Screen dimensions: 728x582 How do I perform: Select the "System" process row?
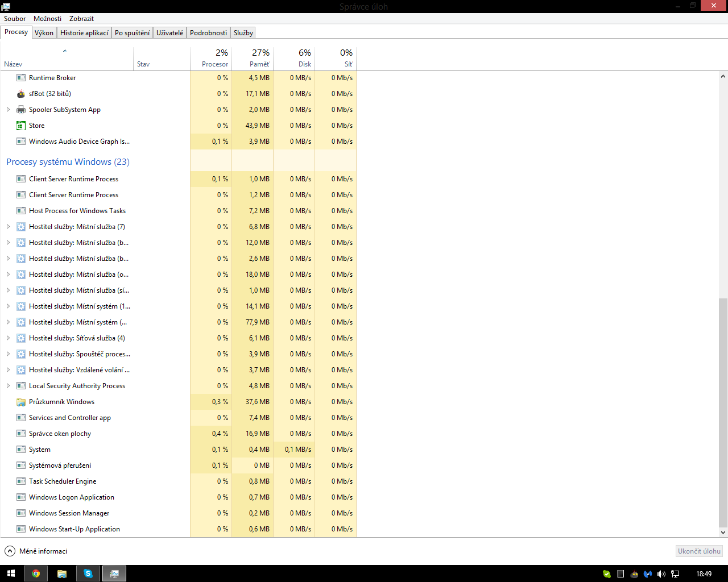179,450
